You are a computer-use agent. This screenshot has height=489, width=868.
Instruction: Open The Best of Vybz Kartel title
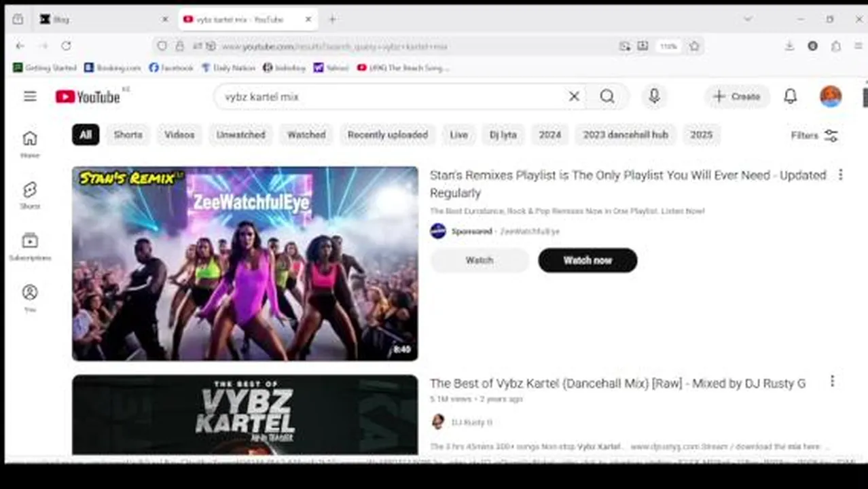(x=617, y=383)
